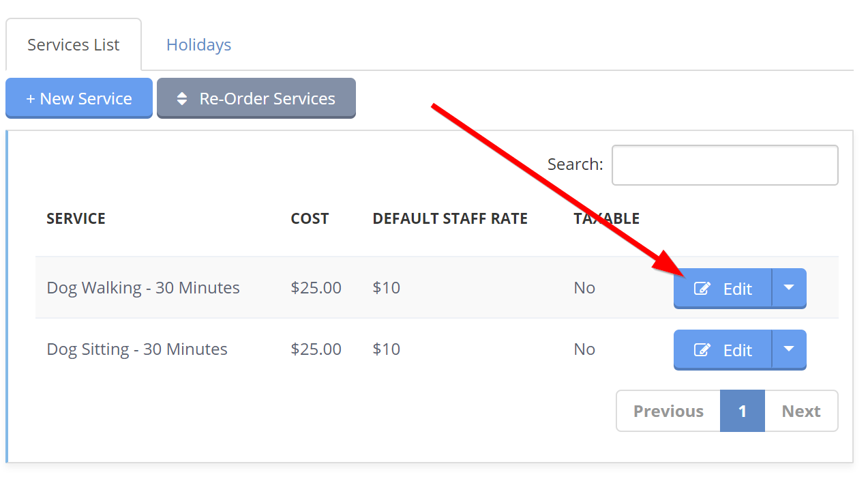Select the Services List tab
The image size is (868, 477).
74,45
